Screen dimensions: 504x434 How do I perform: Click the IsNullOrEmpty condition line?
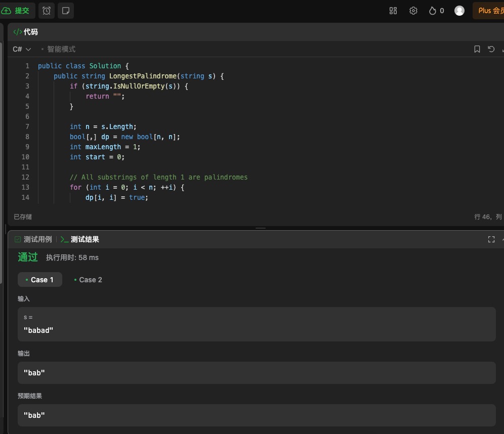(x=129, y=86)
